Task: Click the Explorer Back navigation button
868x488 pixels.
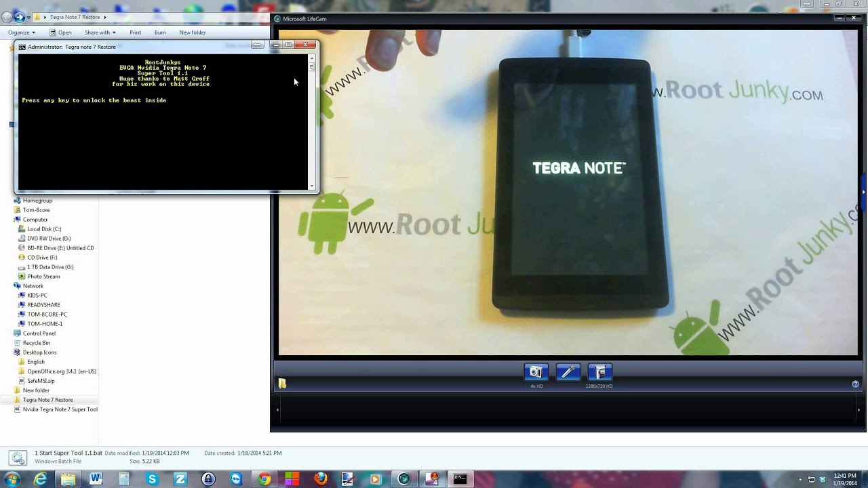Action: point(7,17)
